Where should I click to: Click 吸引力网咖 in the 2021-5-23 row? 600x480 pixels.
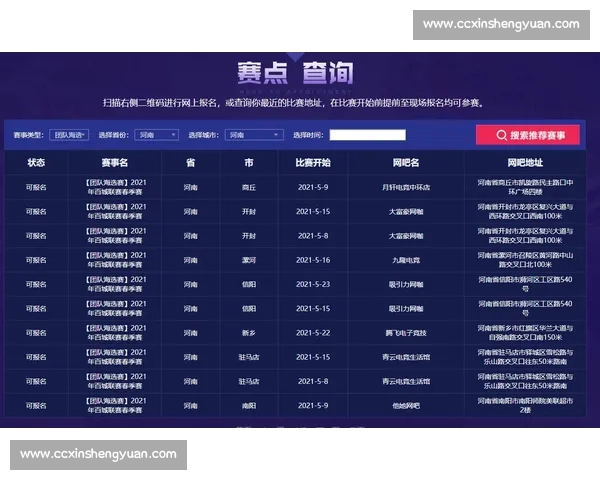(x=406, y=284)
